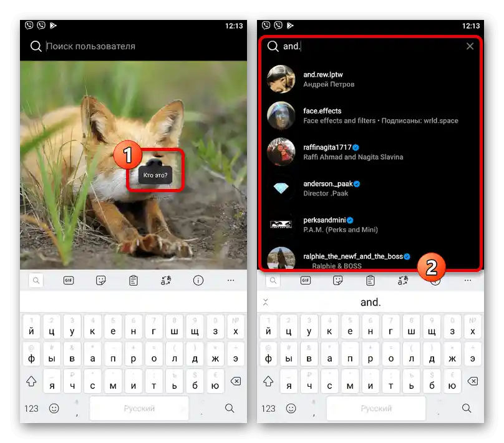Open clipboard in right keyboard toolbar
Screen dimensions: 504x443
coord(371,280)
